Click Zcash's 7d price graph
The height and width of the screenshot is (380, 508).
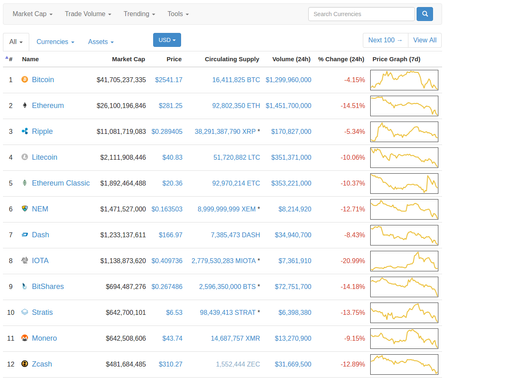click(x=404, y=364)
